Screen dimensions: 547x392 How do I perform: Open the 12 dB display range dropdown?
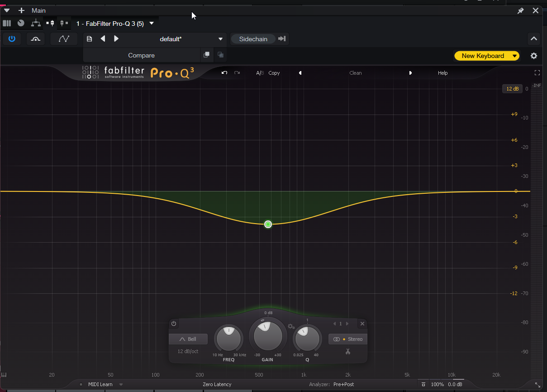point(513,89)
